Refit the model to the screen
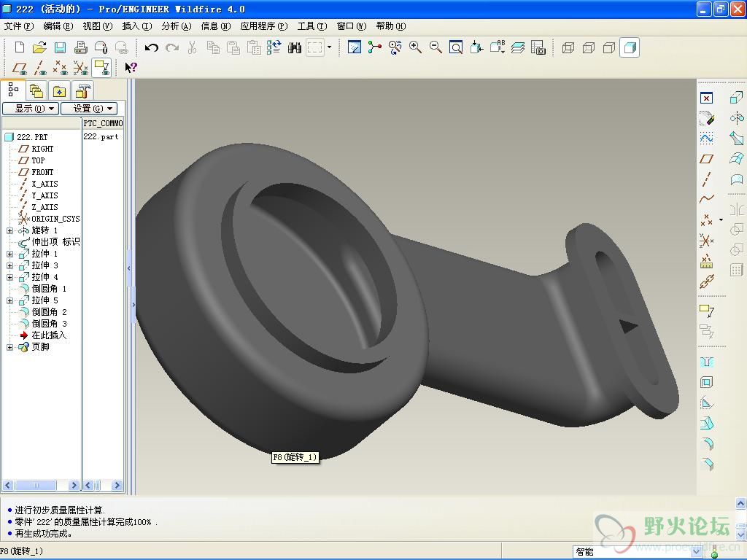747x560 pixels. (x=456, y=47)
